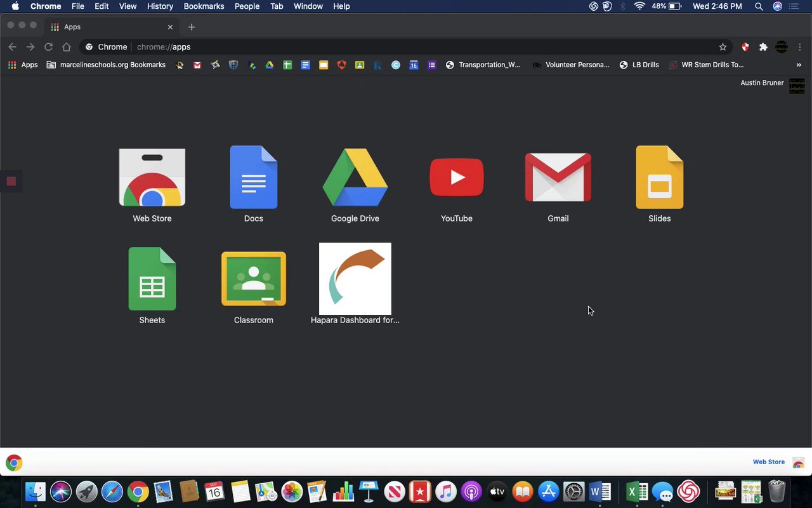Open the Trash in the Dock
Viewport: 812px width, 508px height.
coord(777,491)
